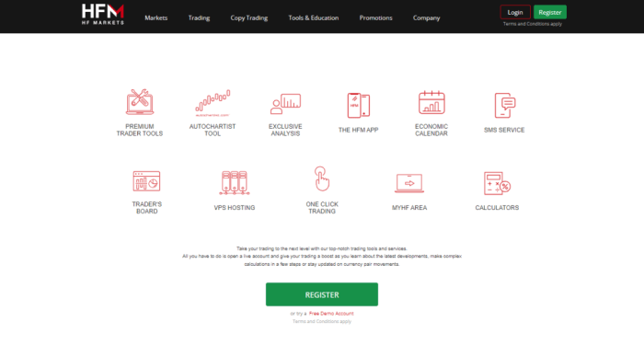Screen dimensions: 644x345
Task: Click the VPS HOSTING label
Action: click(x=235, y=208)
